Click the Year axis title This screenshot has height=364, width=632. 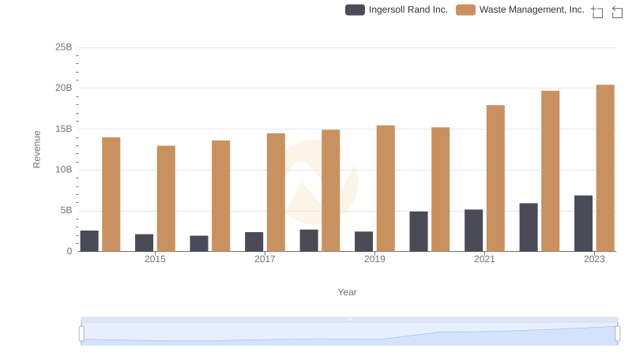pos(347,292)
